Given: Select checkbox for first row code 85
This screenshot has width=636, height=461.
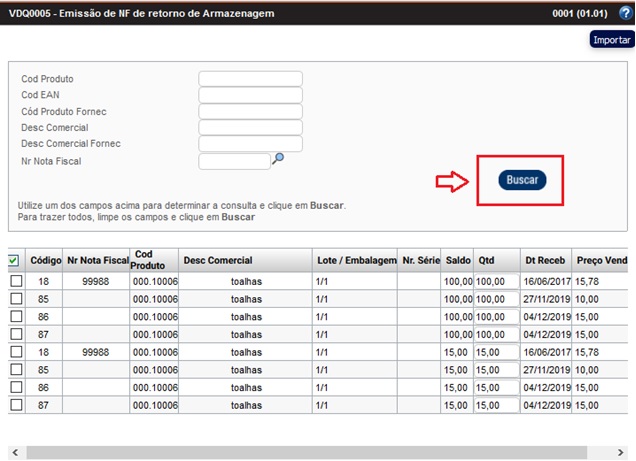Looking at the screenshot, I should tap(15, 299).
